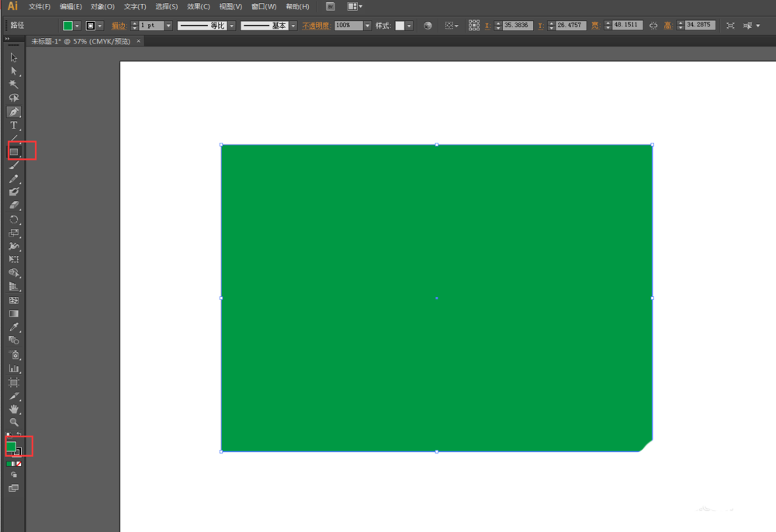The width and height of the screenshot is (776, 532).
Task: Select the Eyedropper tool
Action: pyautogui.click(x=13, y=326)
